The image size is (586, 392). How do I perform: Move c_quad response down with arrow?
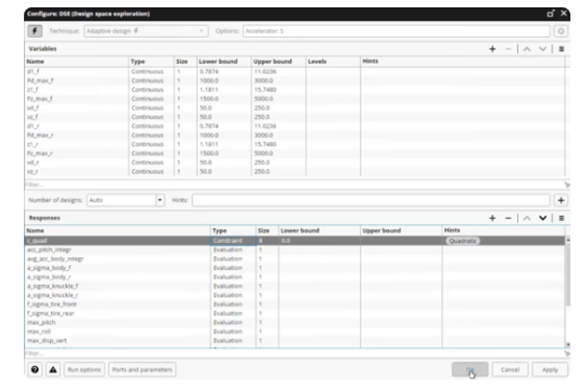point(543,218)
